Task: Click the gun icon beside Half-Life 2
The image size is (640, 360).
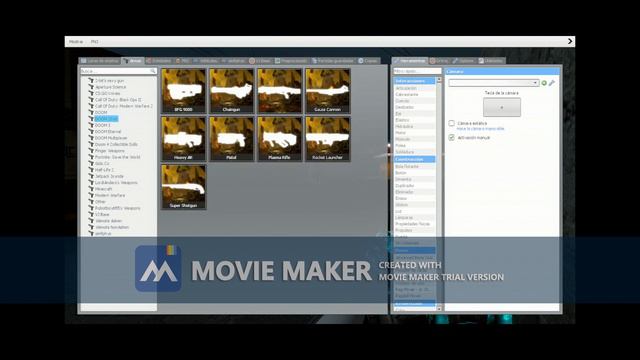Action: [x=91, y=170]
